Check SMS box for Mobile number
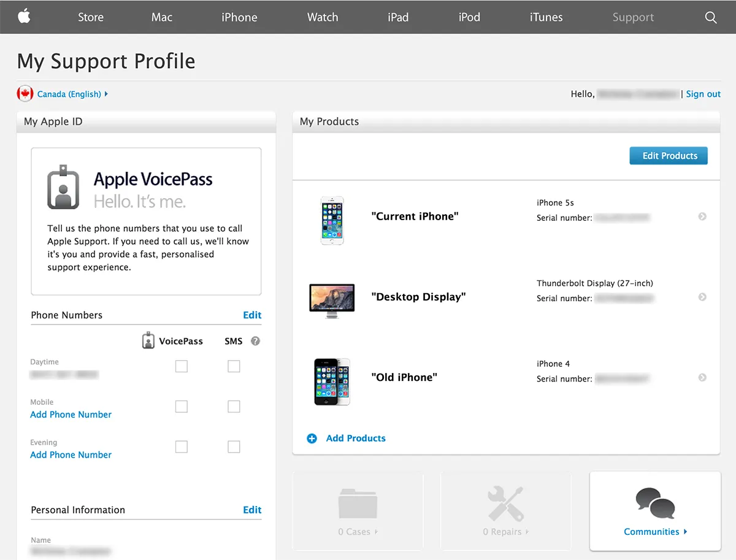 click(x=234, y=407)
